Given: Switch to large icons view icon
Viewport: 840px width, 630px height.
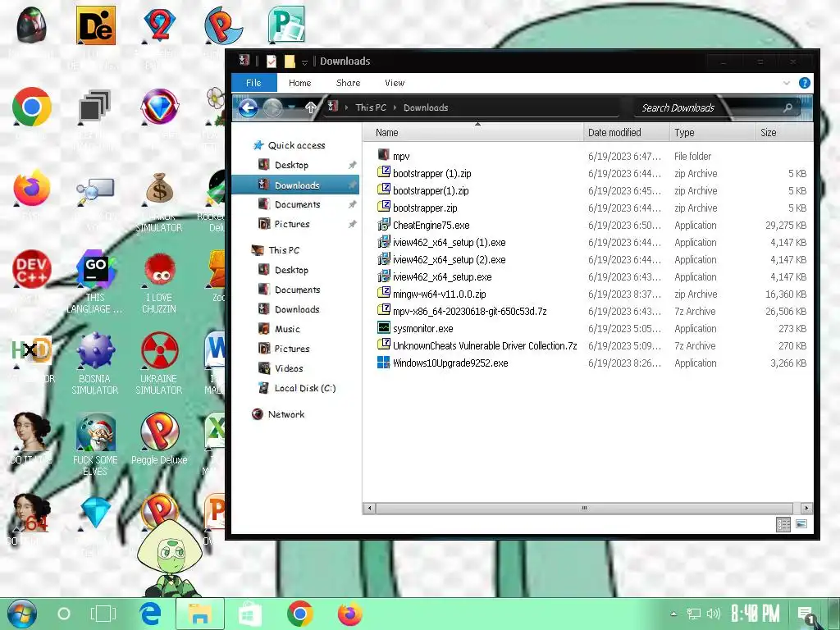Looking at the screenshot, I should point(801,524).
